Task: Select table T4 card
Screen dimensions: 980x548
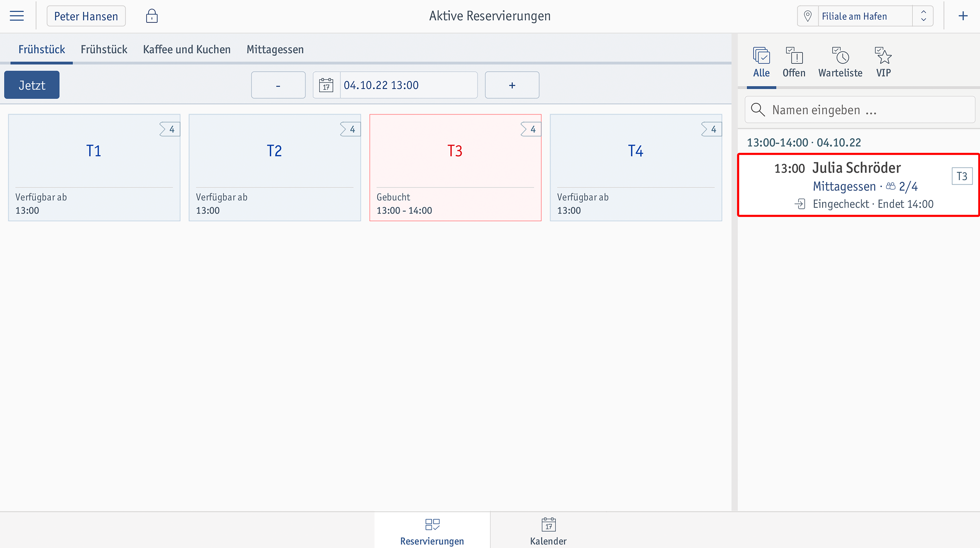Action: (636, 167)
